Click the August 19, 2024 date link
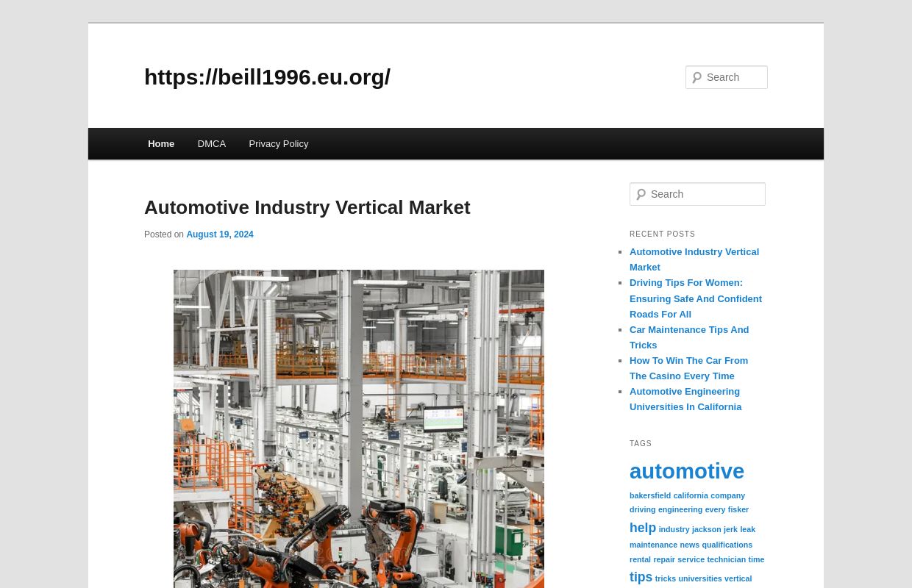912x588 pixels. pyautogui.click(x=219, y=234)
